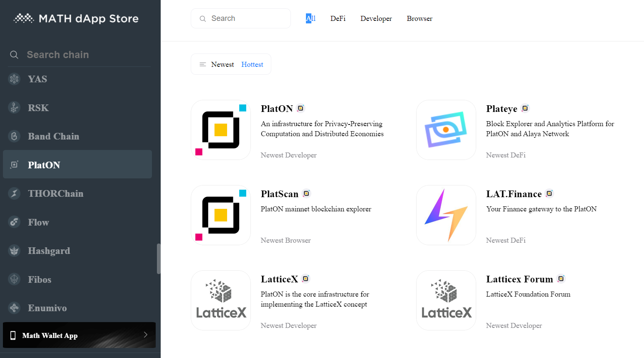Focus the Search chain input field

coord(79,55)
